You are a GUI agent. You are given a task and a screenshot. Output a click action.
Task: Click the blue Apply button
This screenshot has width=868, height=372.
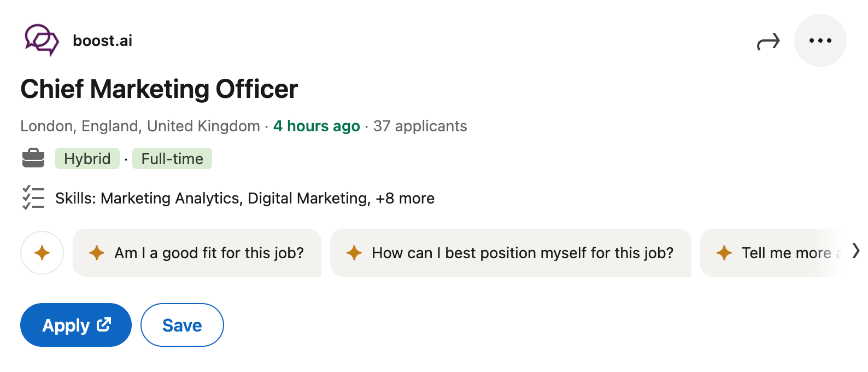click(x=75, y=324)
